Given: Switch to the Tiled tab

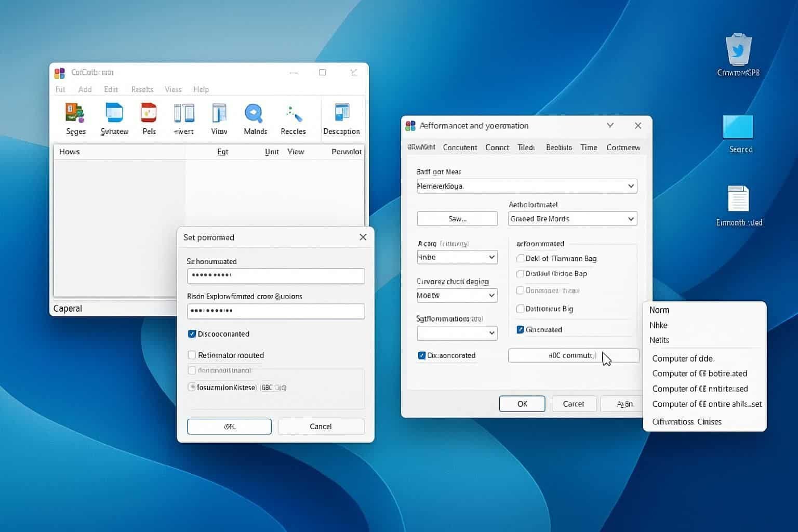Looking at the screenshot, I should (x=526, y=148).
